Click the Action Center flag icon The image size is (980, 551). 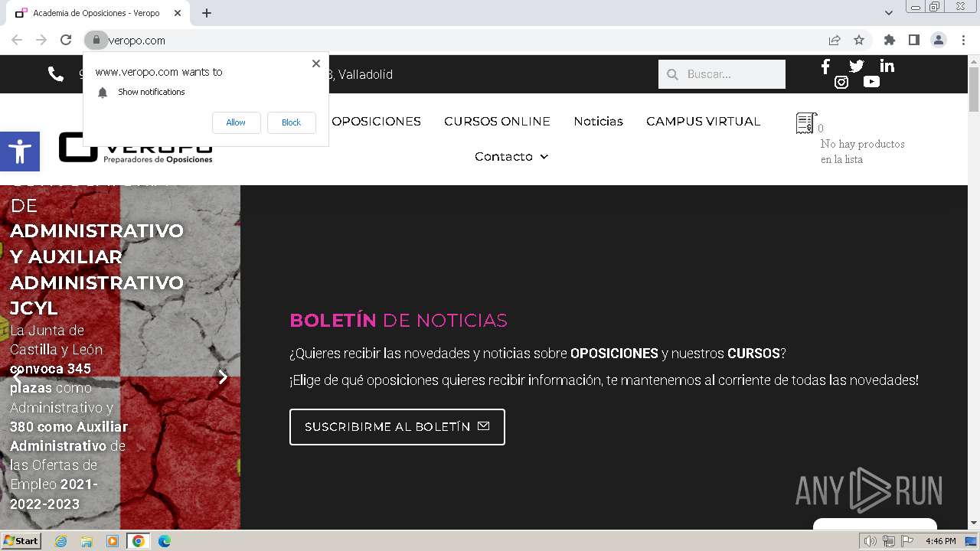[x=907, y=541]
